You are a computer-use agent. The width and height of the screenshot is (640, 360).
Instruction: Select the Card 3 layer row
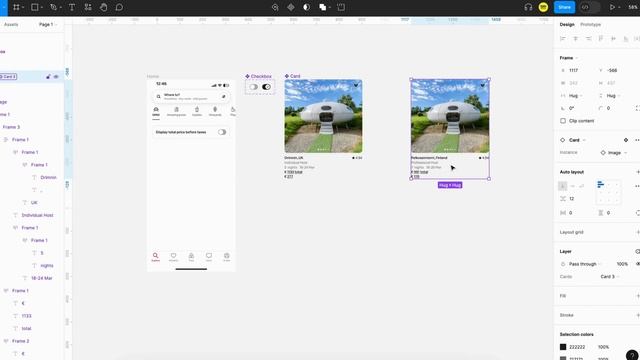tap(32, 76)
